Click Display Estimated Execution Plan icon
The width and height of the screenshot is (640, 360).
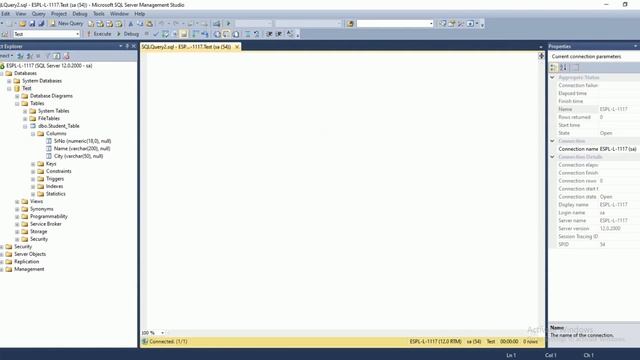[x=165, y=34]
